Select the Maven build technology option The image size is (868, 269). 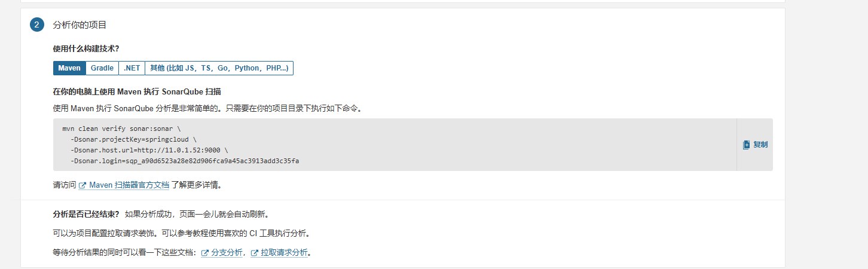(69, 68)
